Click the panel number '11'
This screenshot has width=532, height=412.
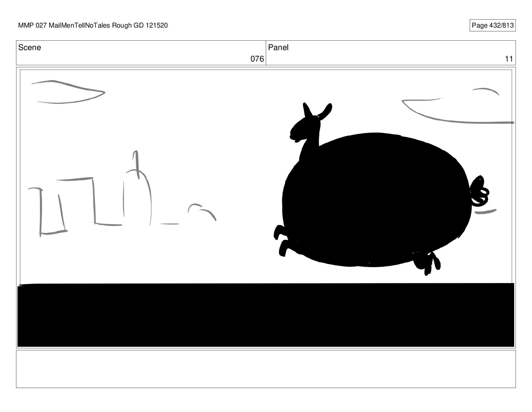point(509,59)
